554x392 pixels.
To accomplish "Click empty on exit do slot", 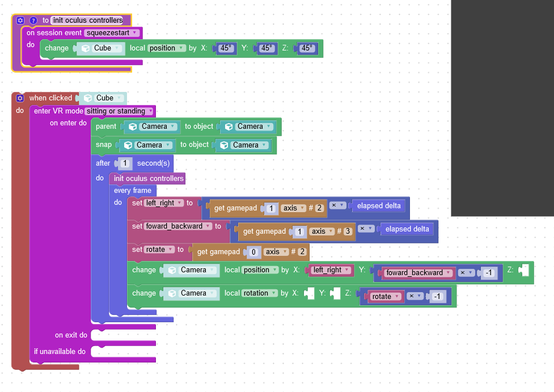I will [123, 335].
